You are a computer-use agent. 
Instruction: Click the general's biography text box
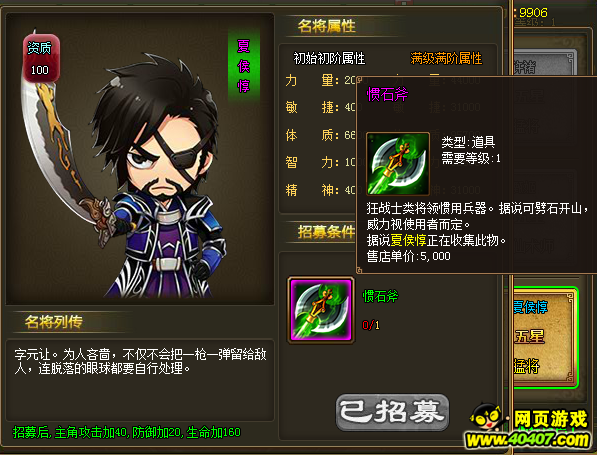(x=140, y=380)
